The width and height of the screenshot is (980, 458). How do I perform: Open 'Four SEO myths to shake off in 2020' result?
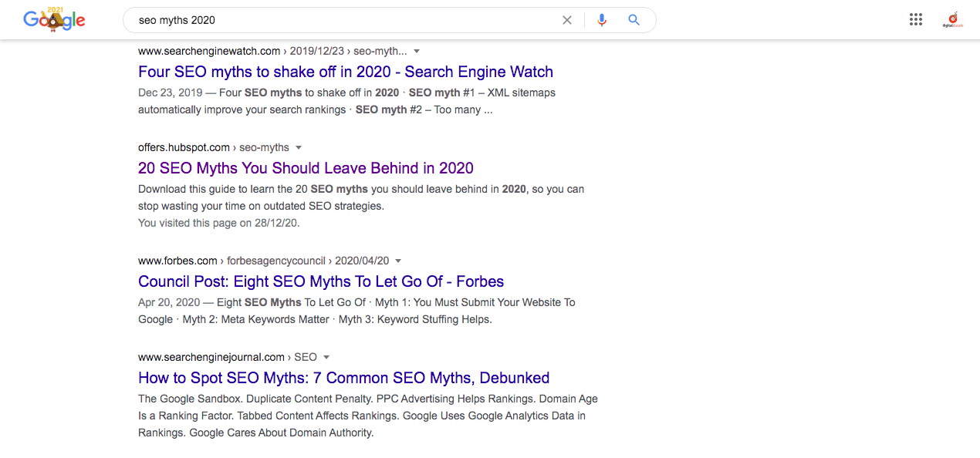tap(346, 72)
